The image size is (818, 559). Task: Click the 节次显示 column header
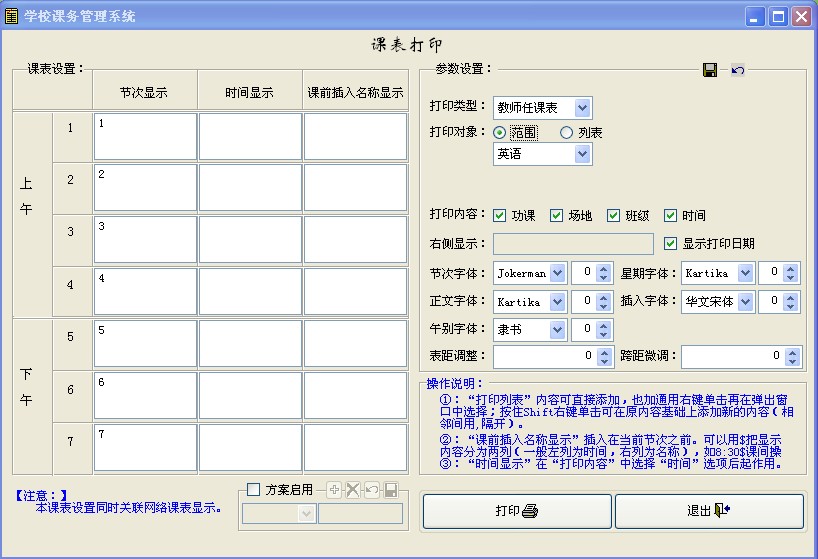pyautogui.click(x=144, y=93)
